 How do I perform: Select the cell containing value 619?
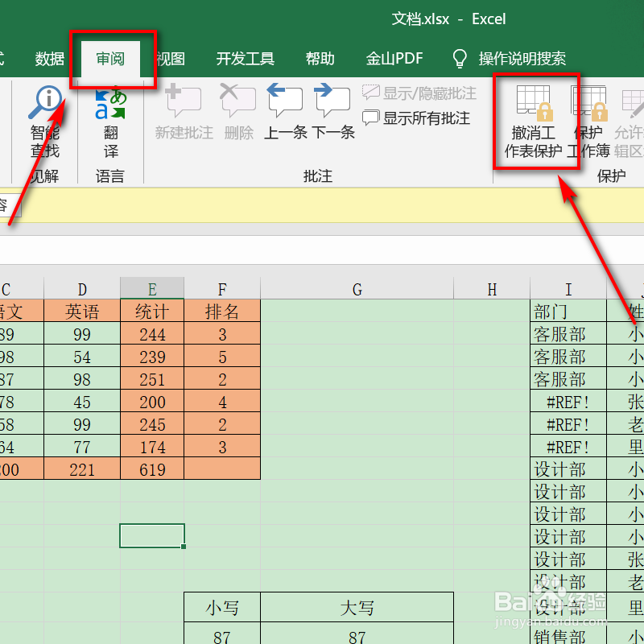(151, 469)
